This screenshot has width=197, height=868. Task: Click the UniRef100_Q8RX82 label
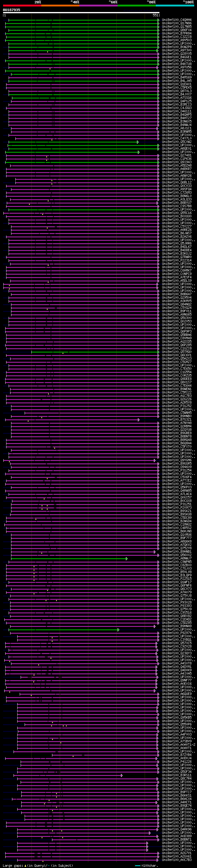[x=177, y=616]
